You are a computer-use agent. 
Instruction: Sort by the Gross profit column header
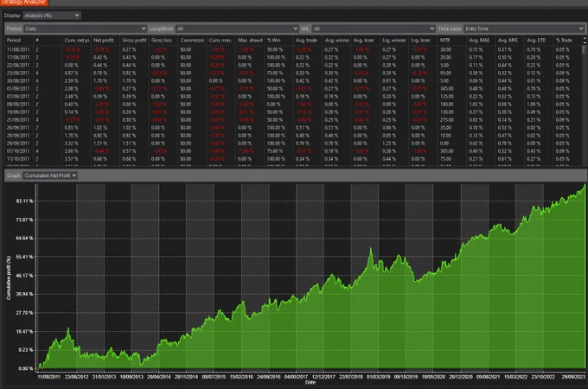(x=134, y=40)
